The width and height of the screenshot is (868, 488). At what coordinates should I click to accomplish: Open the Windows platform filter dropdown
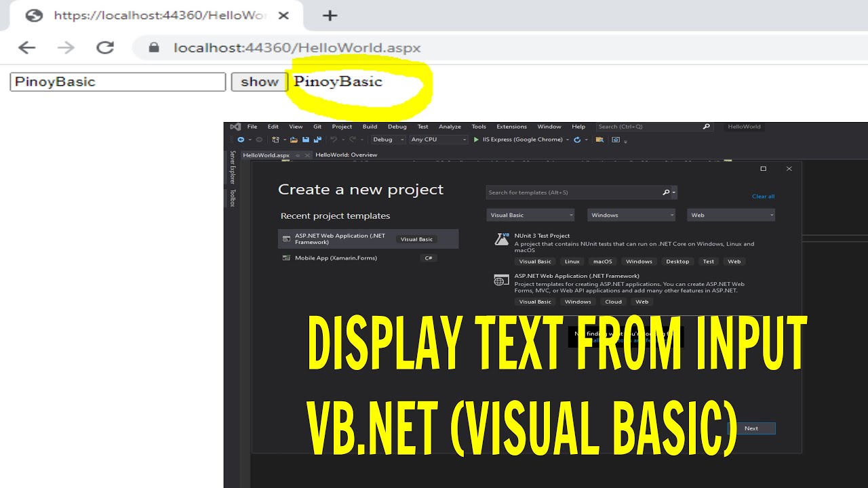pyautogui.click(x=631, y=215)
